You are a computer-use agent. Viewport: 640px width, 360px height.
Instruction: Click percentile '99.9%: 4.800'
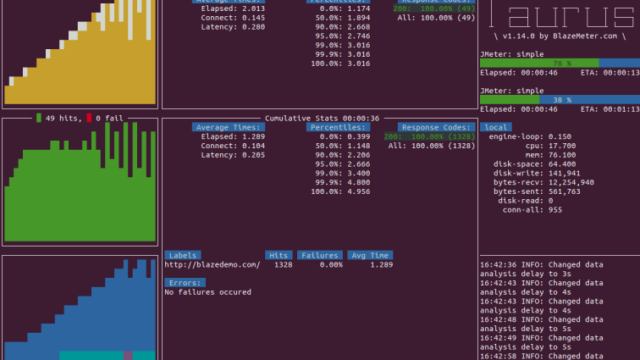[x=343, y=182]
